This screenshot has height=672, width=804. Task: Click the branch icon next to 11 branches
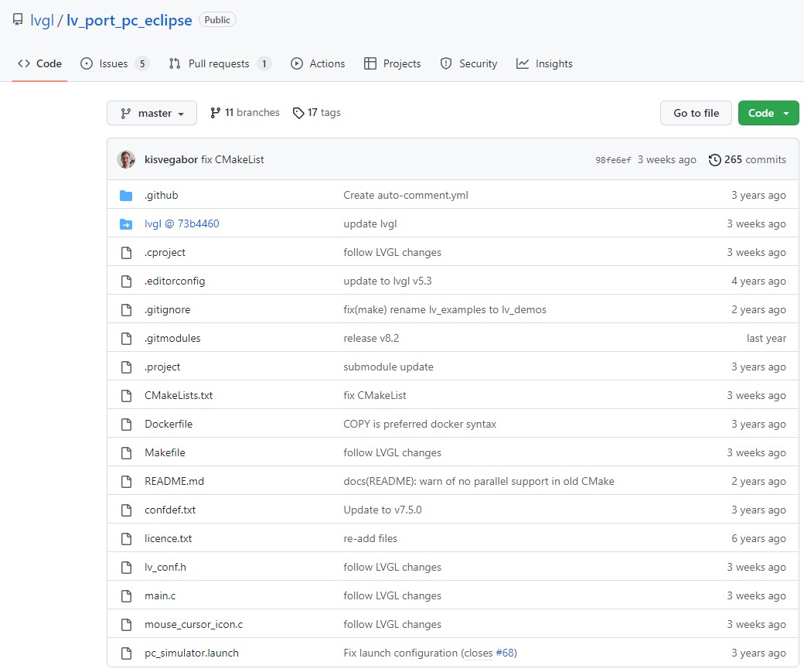point(215,113)
